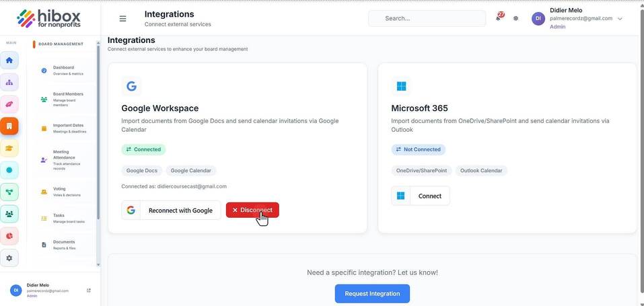Click the sidebar menu scrollbar thumb

click(x=98, y=131)
